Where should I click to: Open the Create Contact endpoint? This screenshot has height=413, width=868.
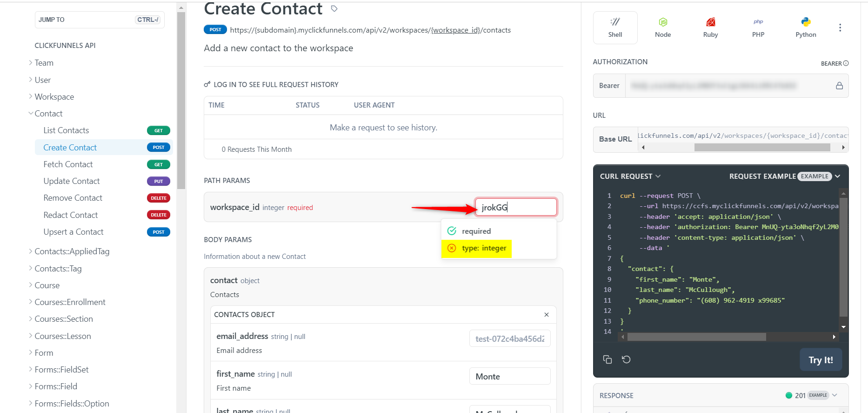104,148
